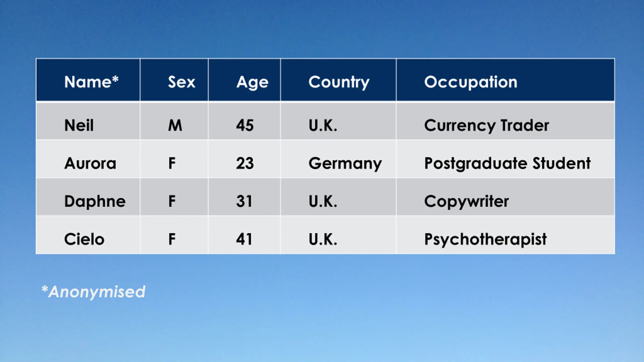Image resolution: width=644 pixels, height=362 pixels.
Task: Click the Age column header
Action: point(244,80)
